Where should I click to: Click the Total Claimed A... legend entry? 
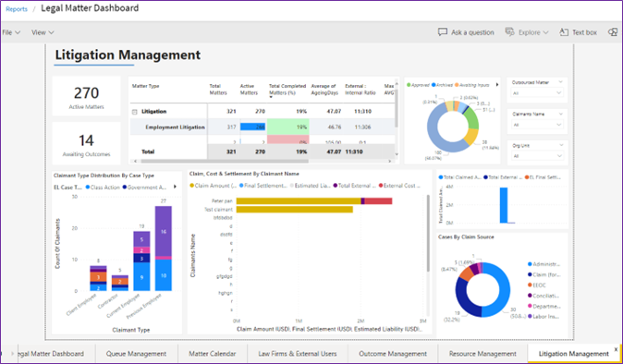[x=459, y=177]
